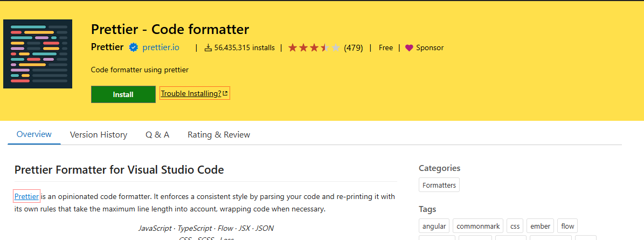Select the Formatters category tag

[439, 185]
